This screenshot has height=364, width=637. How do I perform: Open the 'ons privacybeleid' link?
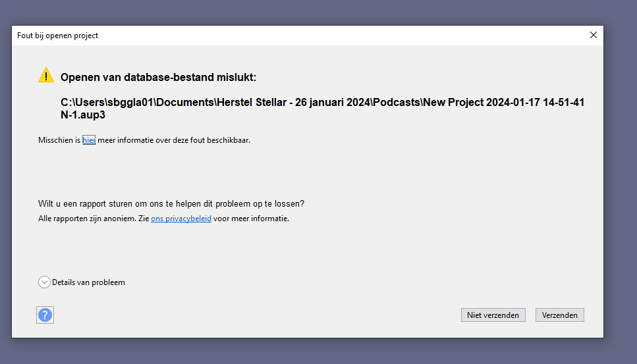pos(181,219)
